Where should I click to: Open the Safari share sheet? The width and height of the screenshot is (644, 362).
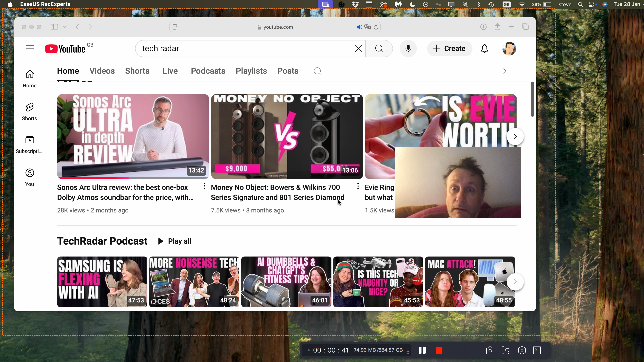497,27
